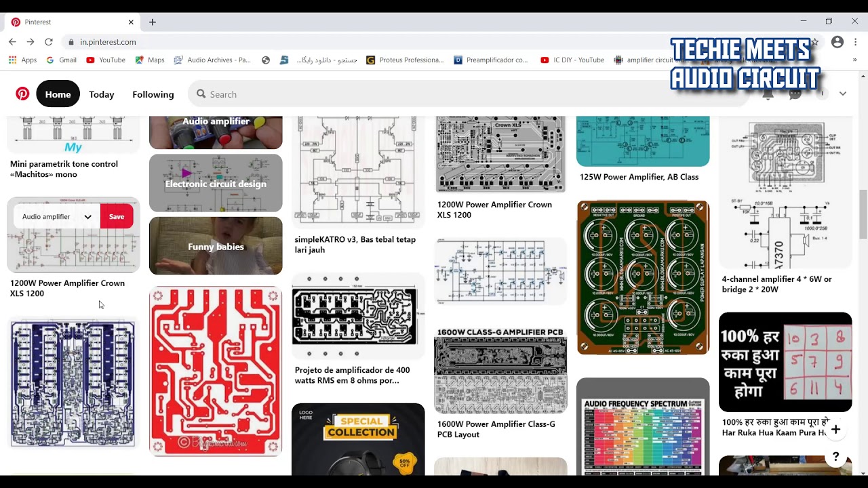Open 1600W Class-G amplifier PCB image
This screenshot has width=868, height=488.
pyautogui.click(x=500, y=370)
